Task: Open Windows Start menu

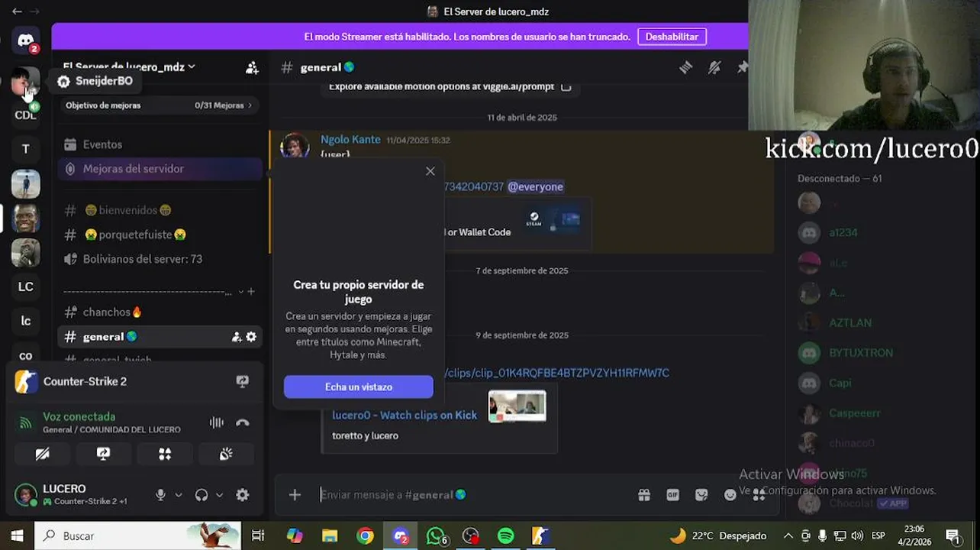Action: 17,536
